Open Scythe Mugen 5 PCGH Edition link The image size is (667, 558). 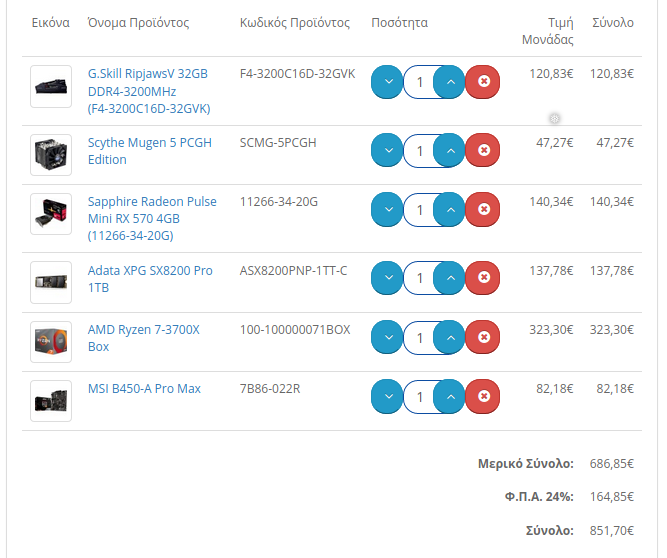(150, 151)
